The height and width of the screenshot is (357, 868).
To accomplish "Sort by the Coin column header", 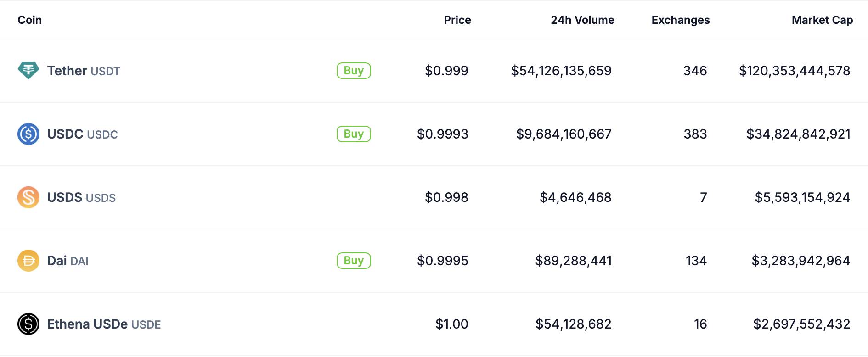I will pyautogui.click(x=30, y=20).
